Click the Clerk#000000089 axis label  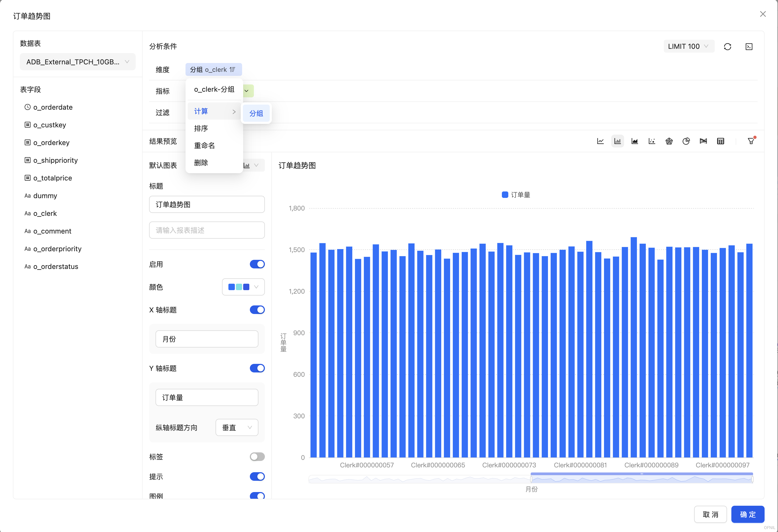651,465
